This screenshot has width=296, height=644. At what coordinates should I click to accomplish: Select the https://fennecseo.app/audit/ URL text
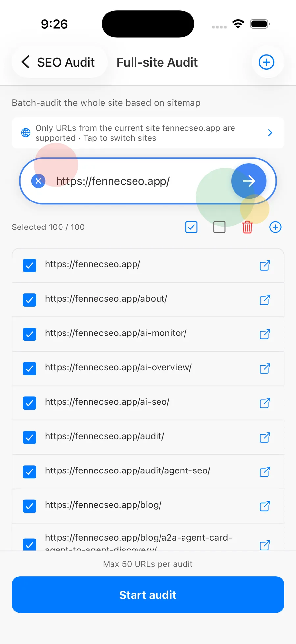(105, 436)
